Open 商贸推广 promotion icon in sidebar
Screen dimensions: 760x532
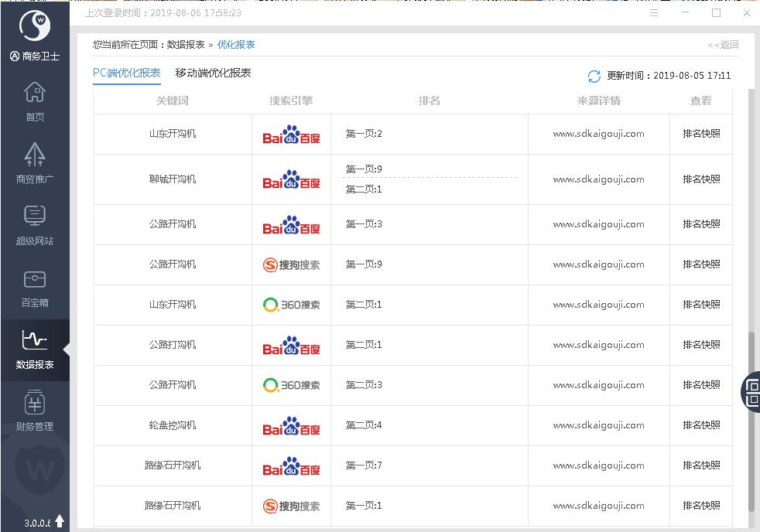(x=35, y=162)
